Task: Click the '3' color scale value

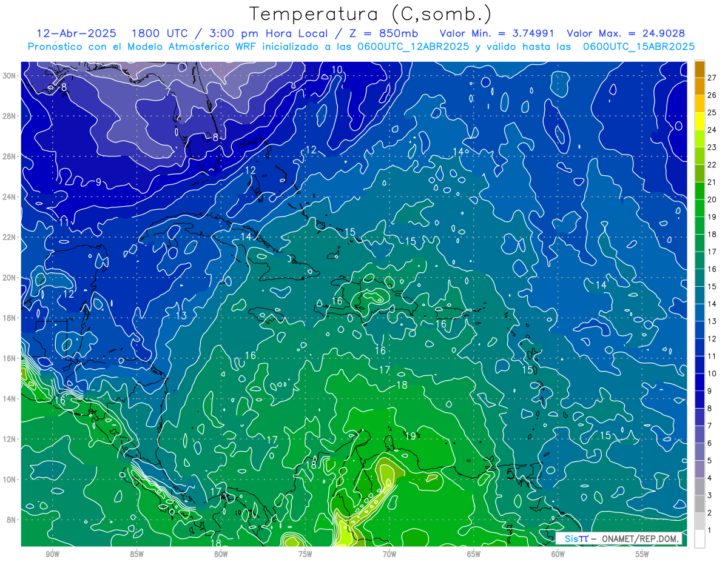Action: tap(710, 495)
